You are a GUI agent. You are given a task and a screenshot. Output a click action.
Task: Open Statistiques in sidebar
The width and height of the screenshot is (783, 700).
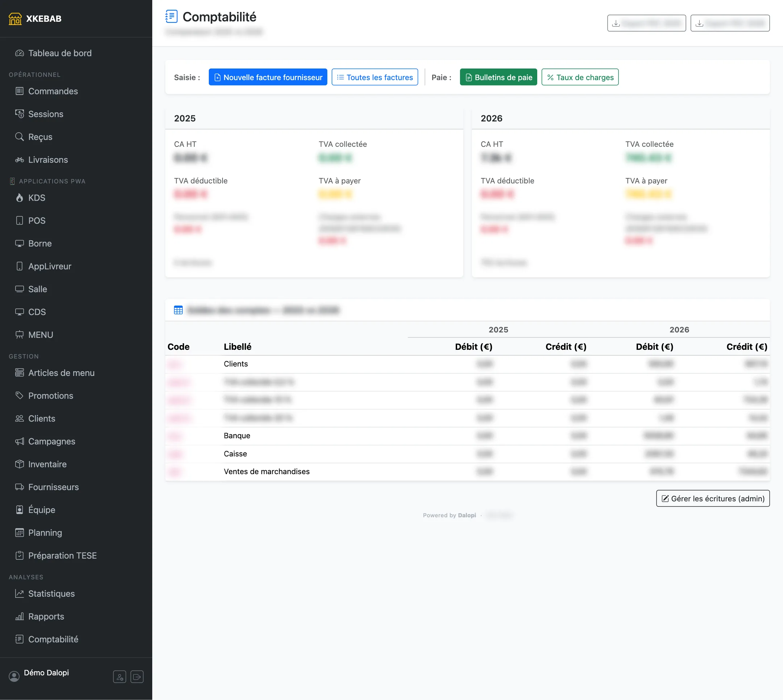(x=45, y=593)
